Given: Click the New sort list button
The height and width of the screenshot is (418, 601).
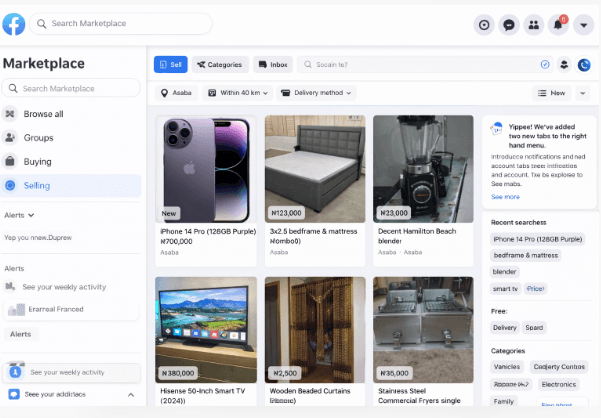Looking at the screenshot, I should tap(552, 93).
